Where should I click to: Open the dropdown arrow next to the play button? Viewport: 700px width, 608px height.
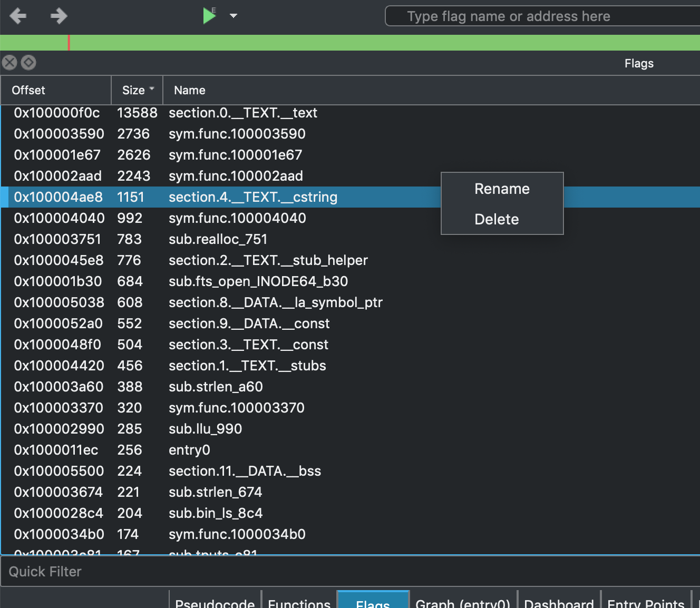point(233,16)
